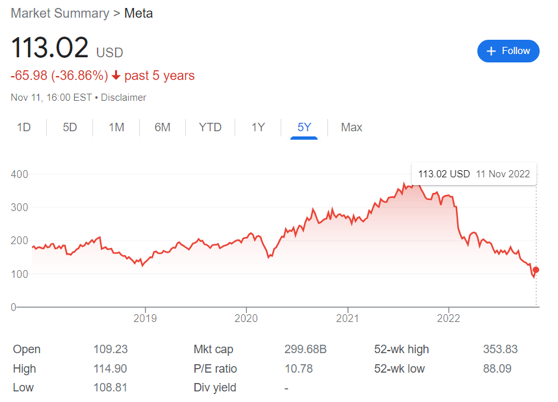This screenshot has height=402, width=558.
Task: Select the 5Y range tab
Action: point(304,127)
